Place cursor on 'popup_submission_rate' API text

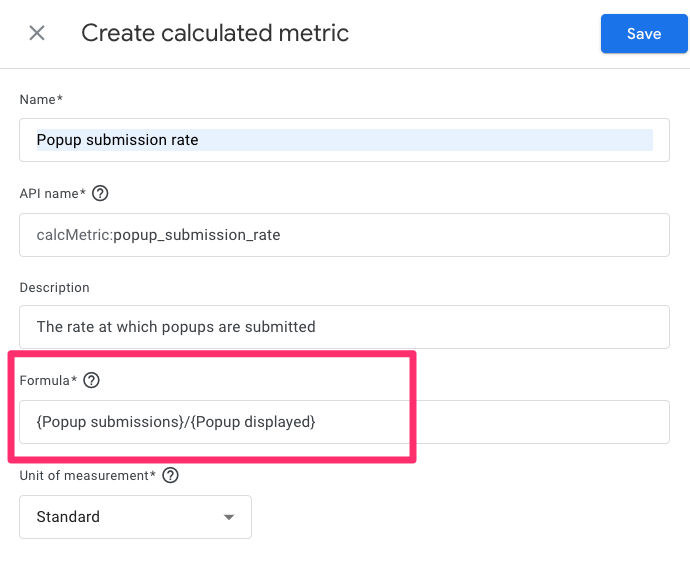196,236
